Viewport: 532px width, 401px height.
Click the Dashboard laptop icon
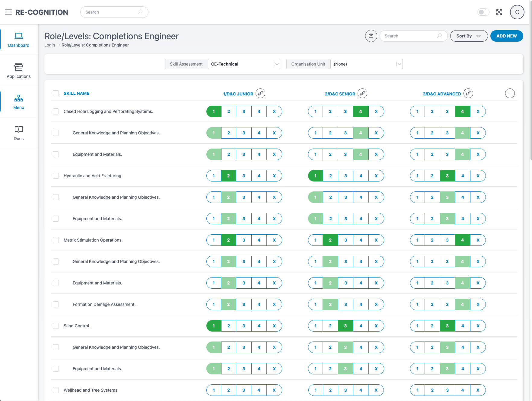[19, 36]
